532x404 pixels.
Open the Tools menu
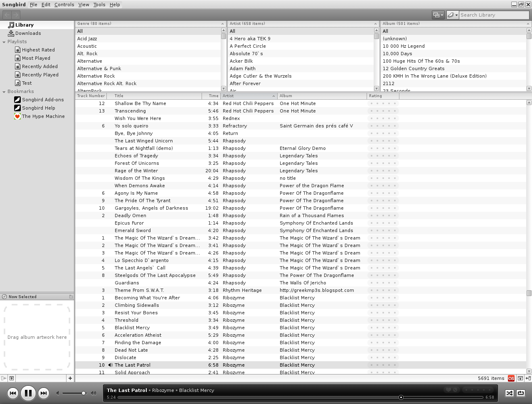(x=99, y=5)
